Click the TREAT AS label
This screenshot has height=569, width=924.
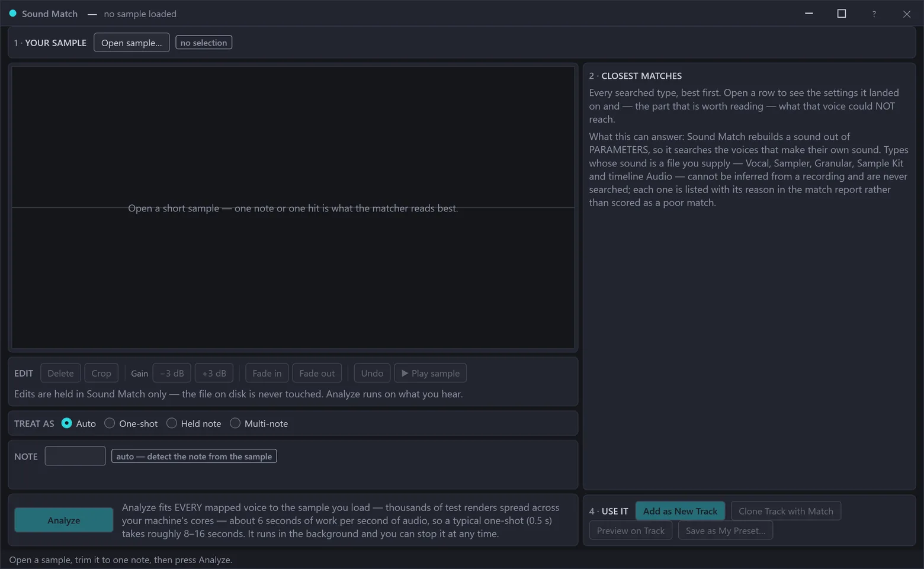(34, 423)
